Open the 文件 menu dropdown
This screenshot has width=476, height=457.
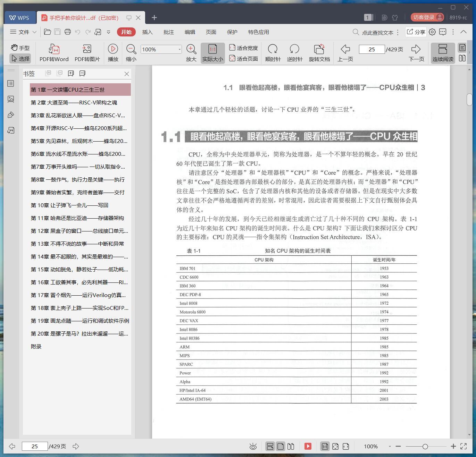tap(23, 32)
